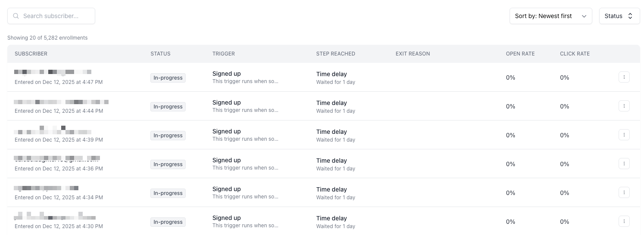
Task: Open the Status filter dropdown
Action: coord(619,16)
